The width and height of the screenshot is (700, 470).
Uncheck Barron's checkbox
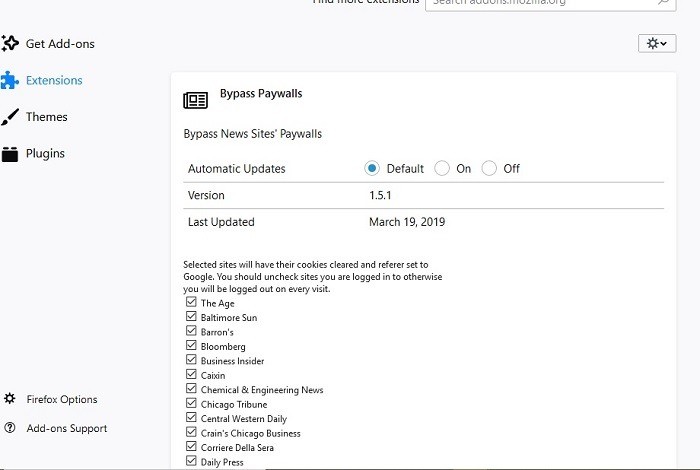tap(191, 331)
